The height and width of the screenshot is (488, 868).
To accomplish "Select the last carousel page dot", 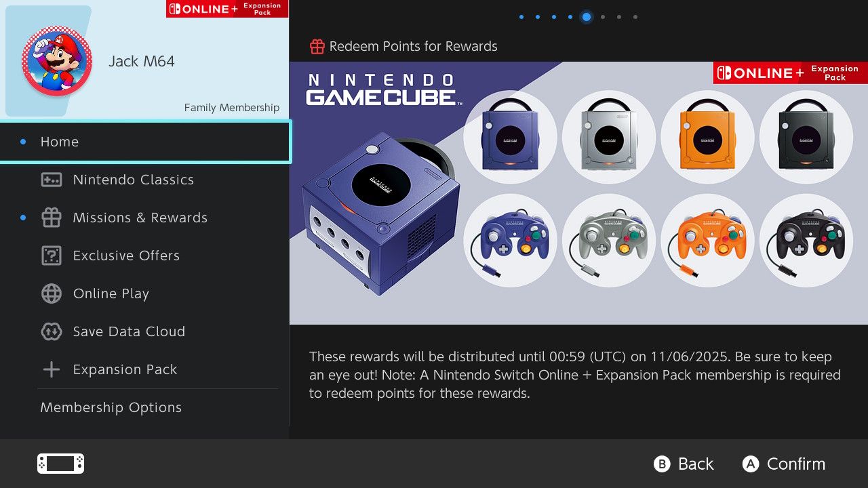I will (x=635, y=17).
